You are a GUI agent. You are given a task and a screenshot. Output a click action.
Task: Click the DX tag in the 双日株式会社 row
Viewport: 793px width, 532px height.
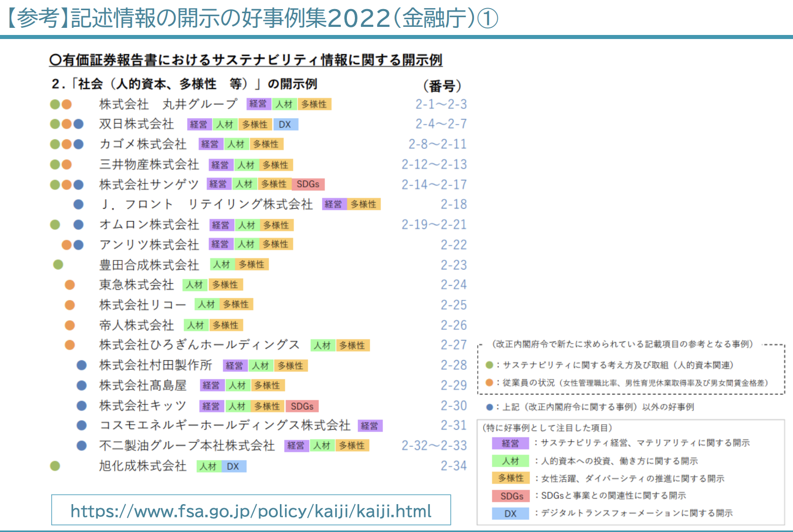[285, 124]
